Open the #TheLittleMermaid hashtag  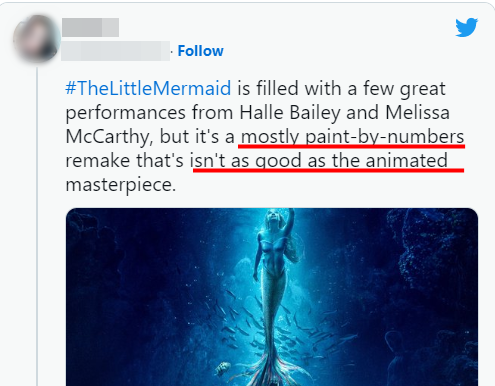(x=148, y=88)
